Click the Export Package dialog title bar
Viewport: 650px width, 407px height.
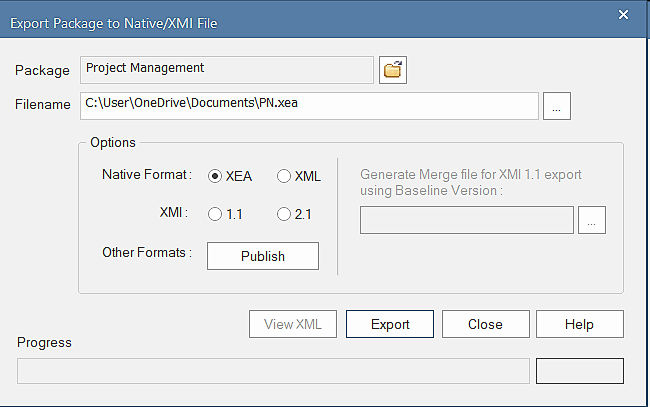pos(300,21)
